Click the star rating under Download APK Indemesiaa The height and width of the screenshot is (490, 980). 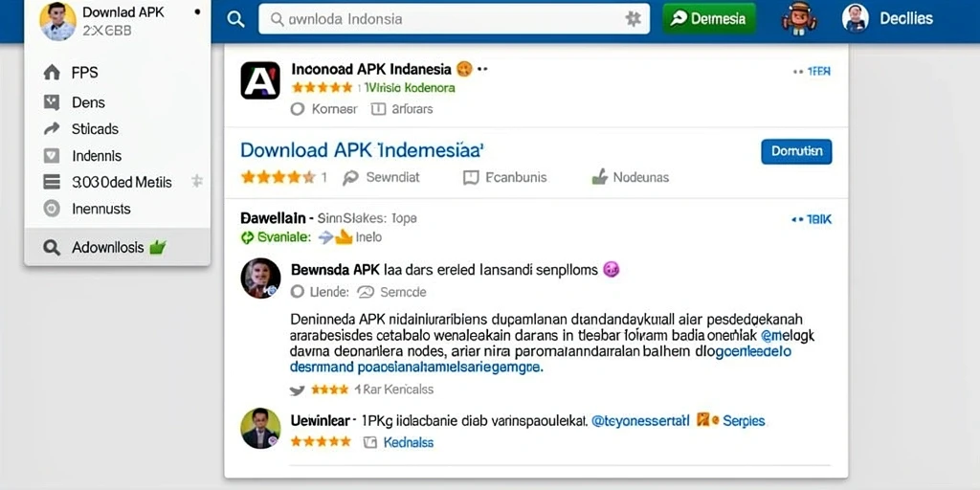[x=278, y=177]
